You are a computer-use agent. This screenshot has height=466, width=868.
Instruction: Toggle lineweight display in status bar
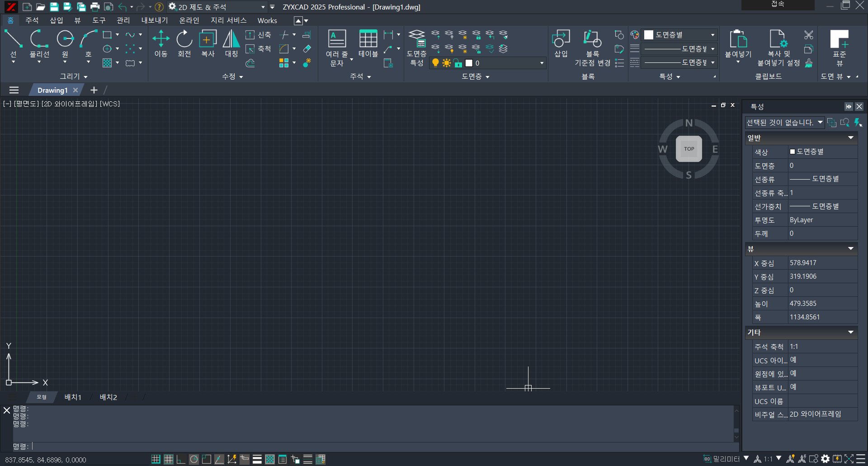click(x=257, y=459)
